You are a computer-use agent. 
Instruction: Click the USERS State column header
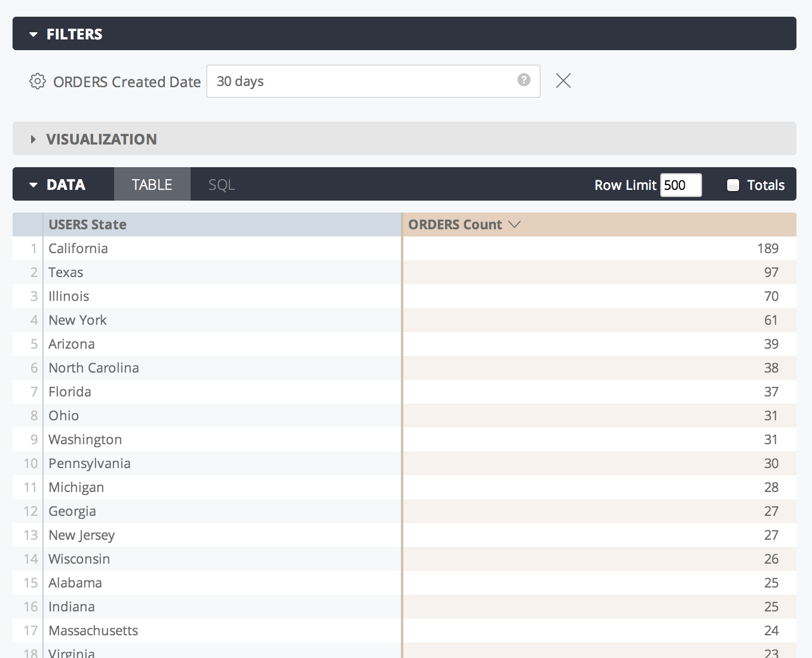[87, 225]
